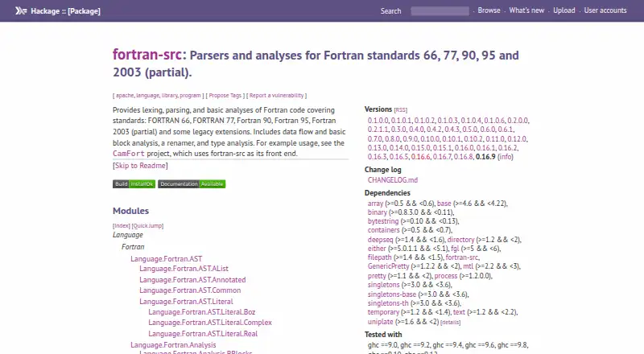644x354 pixels.
Task: Open the uniplate dependency link
Action: (380, 322)
